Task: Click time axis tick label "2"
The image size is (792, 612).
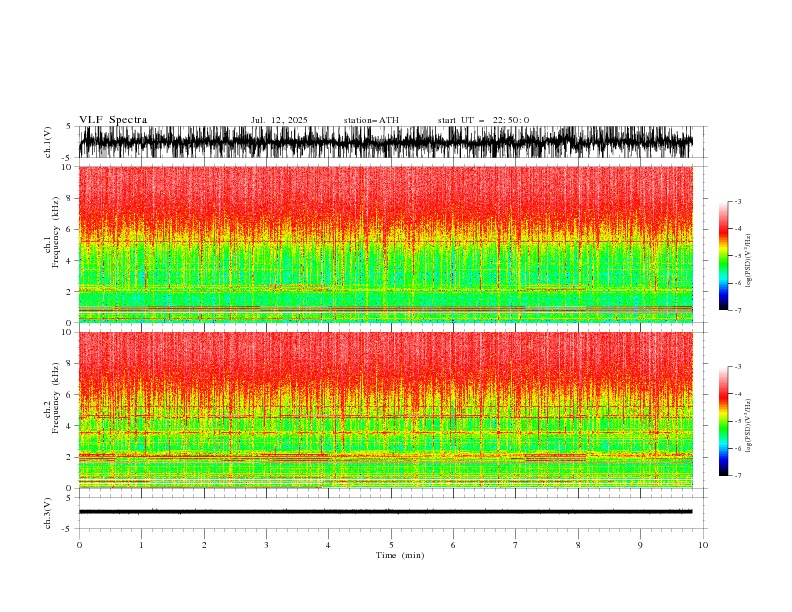Action: tap(204, 545)
